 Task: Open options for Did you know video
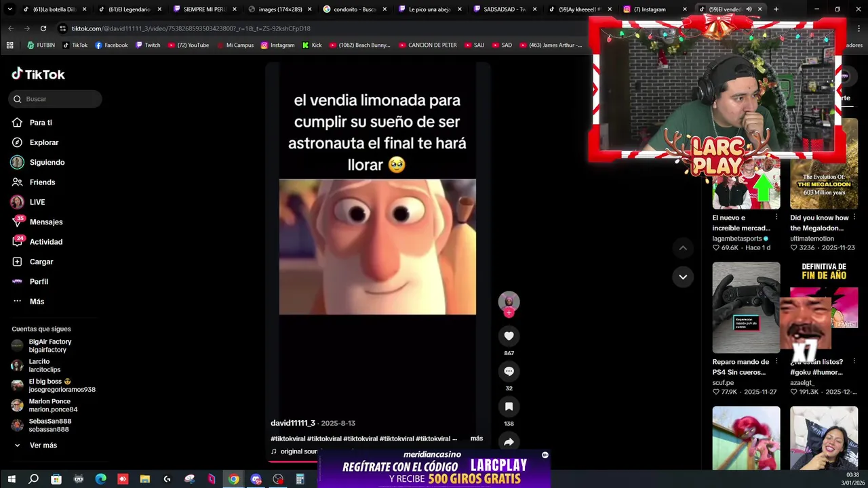click(x=854, y=218)
